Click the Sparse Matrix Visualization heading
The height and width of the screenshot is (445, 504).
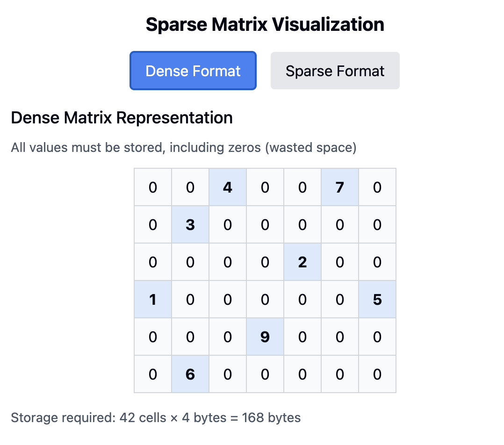(x=265, y=24)
